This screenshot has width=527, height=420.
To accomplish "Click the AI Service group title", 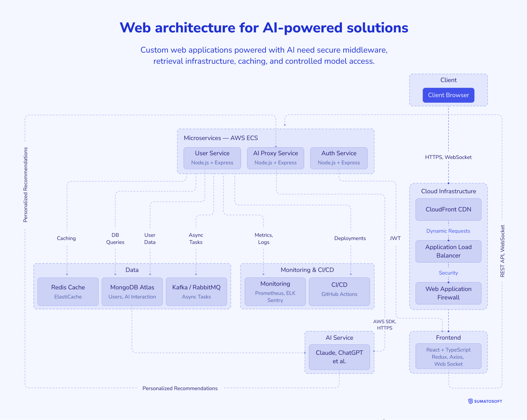I will [339, 338].
